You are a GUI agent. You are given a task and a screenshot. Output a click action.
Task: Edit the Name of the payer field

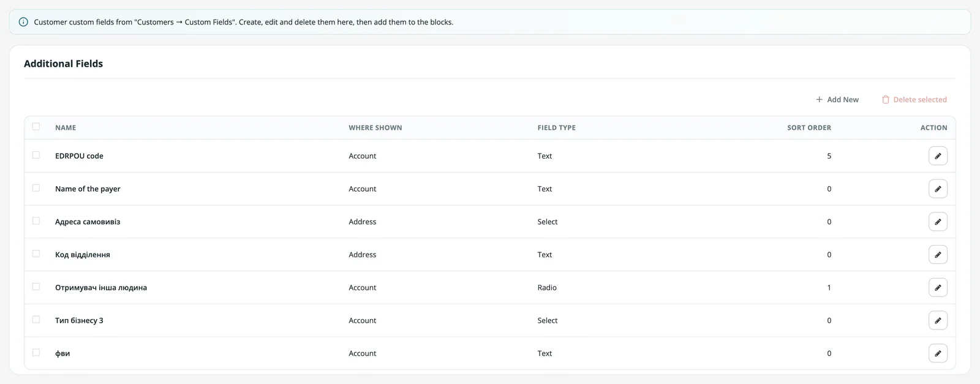[x=938, y=189]
